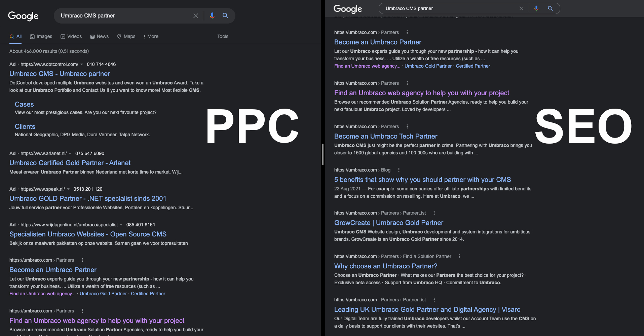Switch to the Maps tab

click(126, 36)
